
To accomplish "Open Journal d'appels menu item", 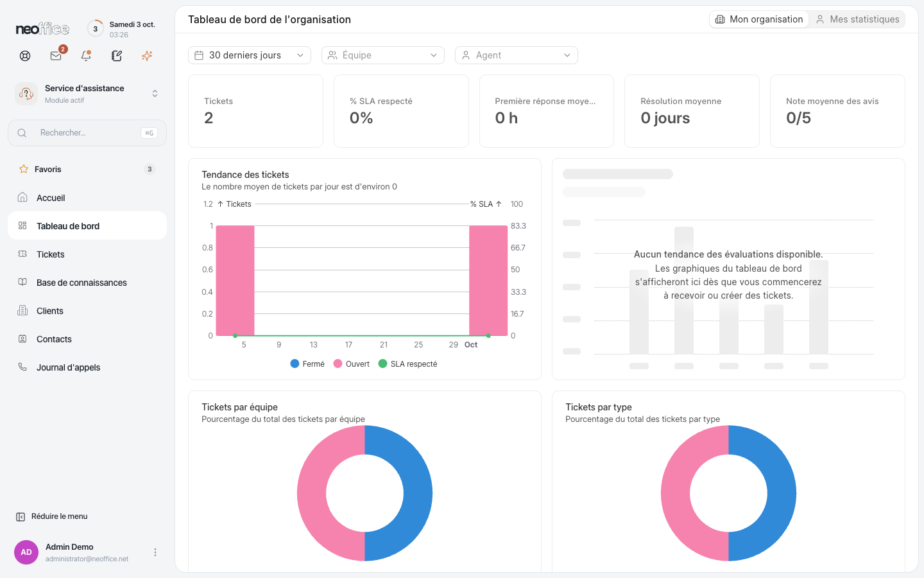I will (x=87, y=367).
